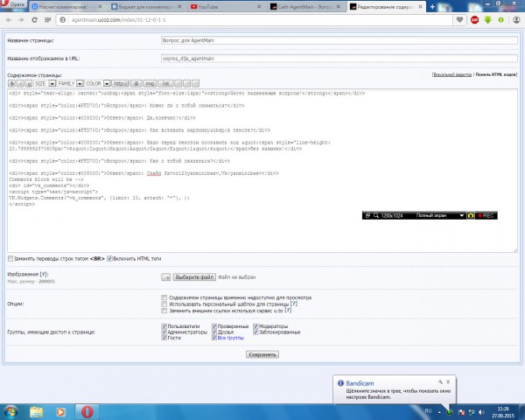Click 'Выберите файл' file button
Screen dimensions: 525x420
tap(194, 277)
